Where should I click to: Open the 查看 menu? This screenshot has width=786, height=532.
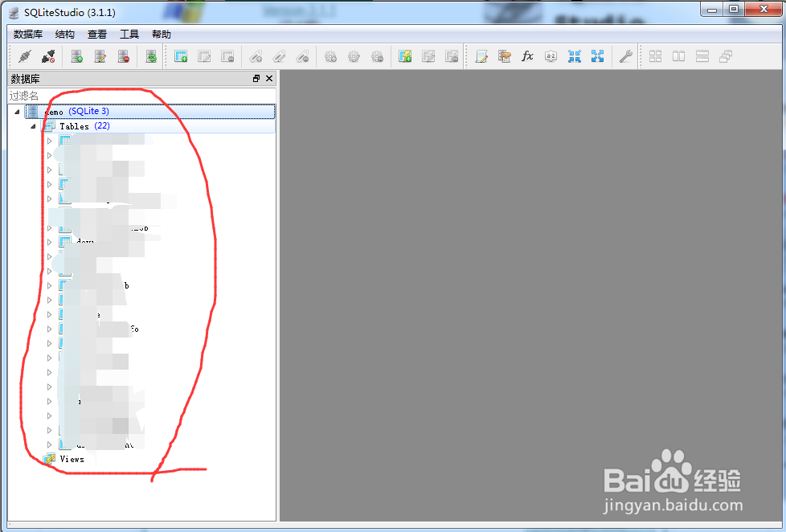(96, 34)
